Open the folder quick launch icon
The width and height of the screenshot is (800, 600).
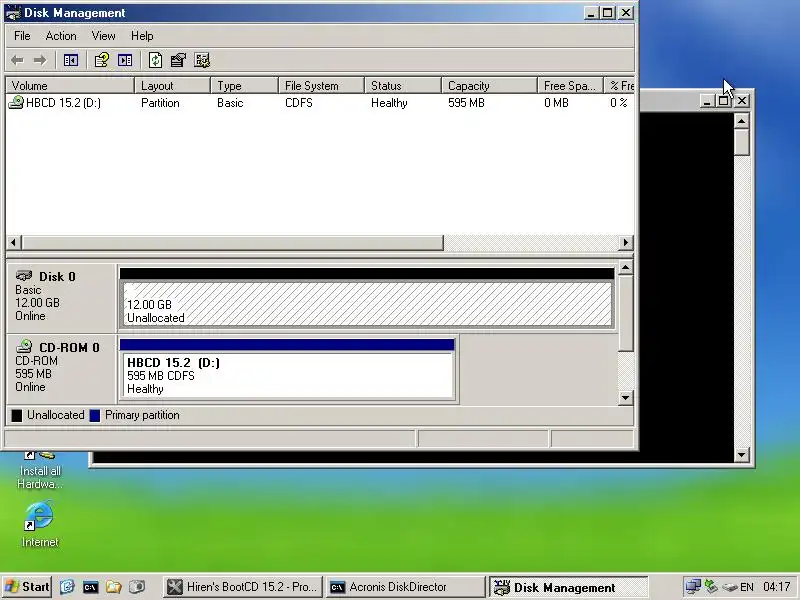tap(114, 587)
